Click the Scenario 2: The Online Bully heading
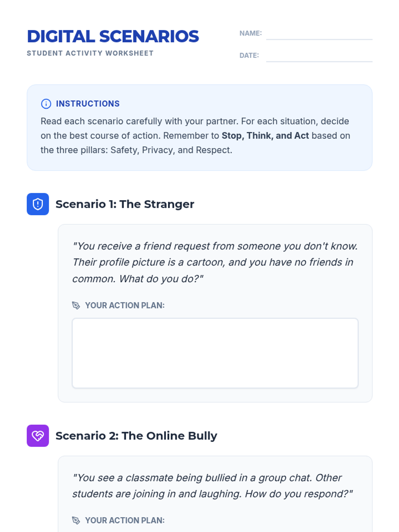 click(136, 436)
